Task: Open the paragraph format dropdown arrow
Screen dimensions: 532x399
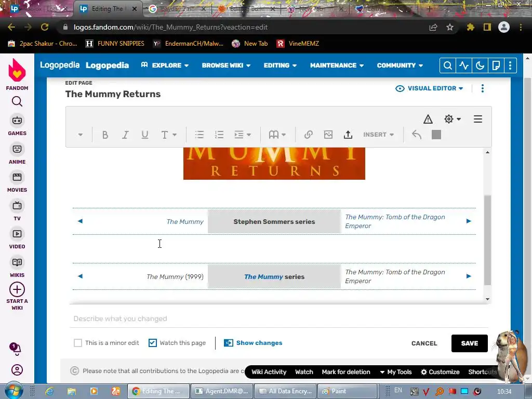Action: [81, 135]
